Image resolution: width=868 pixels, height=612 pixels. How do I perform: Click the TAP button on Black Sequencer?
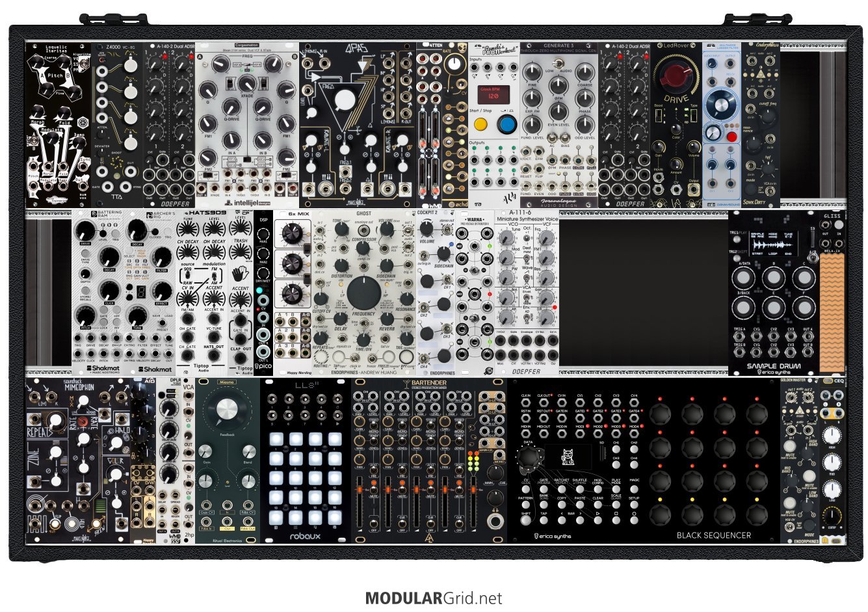coord(544,520)
